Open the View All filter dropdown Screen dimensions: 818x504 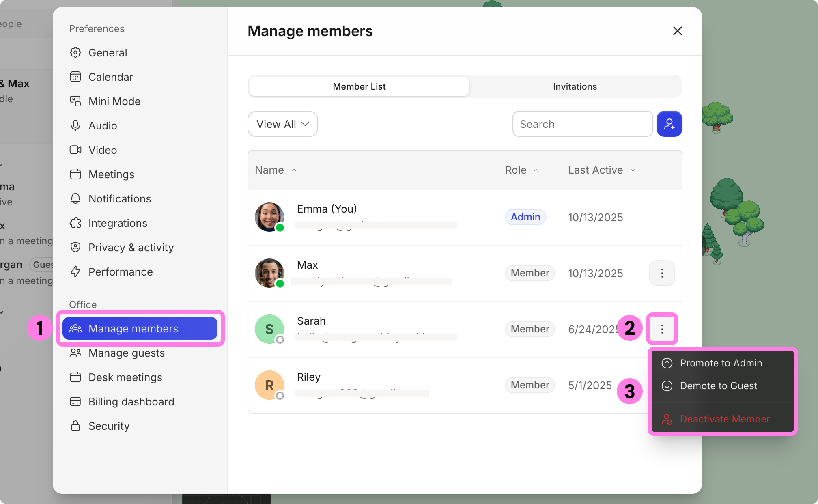[x=283, y=124]
